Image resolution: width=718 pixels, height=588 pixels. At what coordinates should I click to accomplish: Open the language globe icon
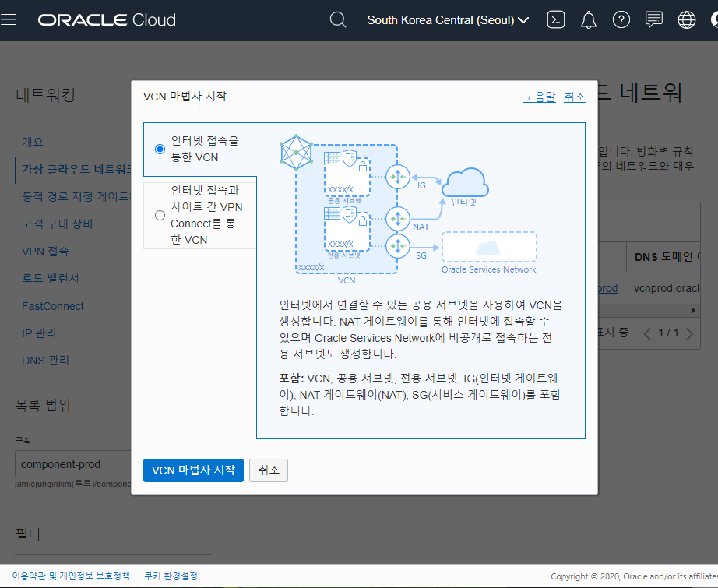click(x=686, y=19)
